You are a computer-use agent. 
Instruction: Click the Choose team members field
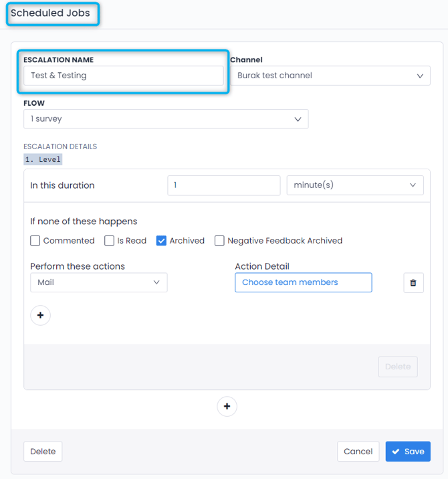303,282
